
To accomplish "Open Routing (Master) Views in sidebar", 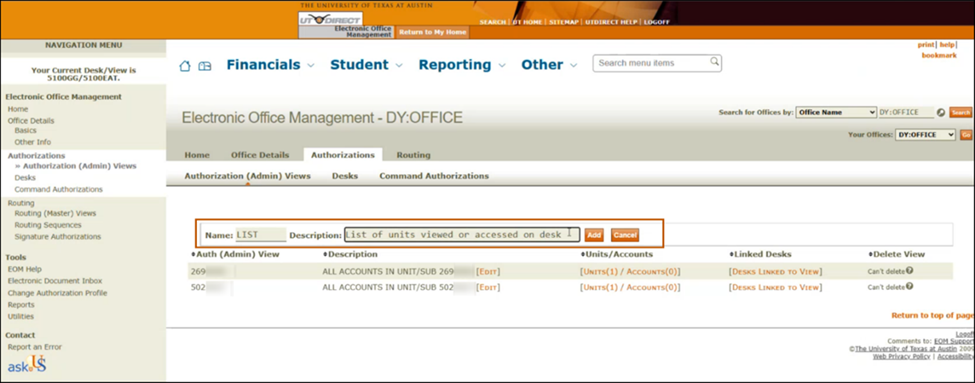I will pos(55,213).
